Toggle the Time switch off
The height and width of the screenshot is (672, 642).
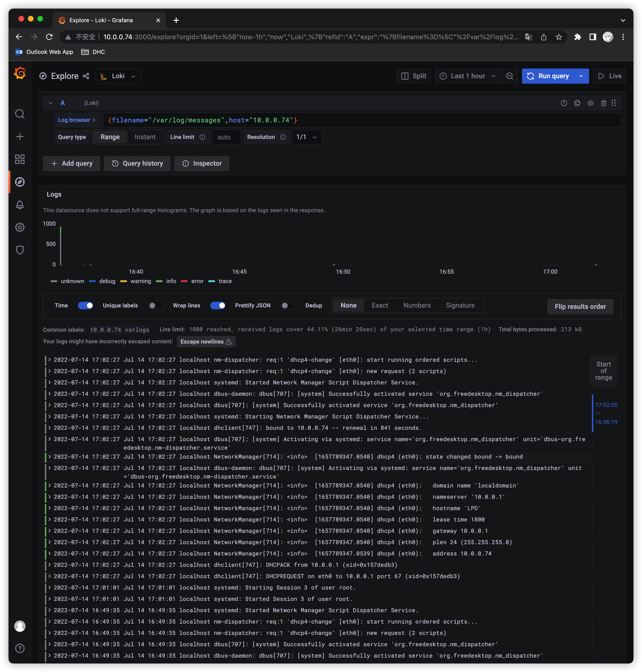[85, 305]
